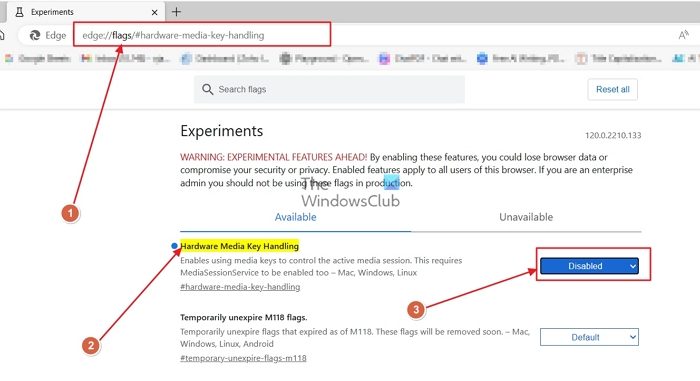Open the Disabled dropdown for Hardware Media Key Handling
700x381 pixels.
pyautogui.click(x=589, y=266)
